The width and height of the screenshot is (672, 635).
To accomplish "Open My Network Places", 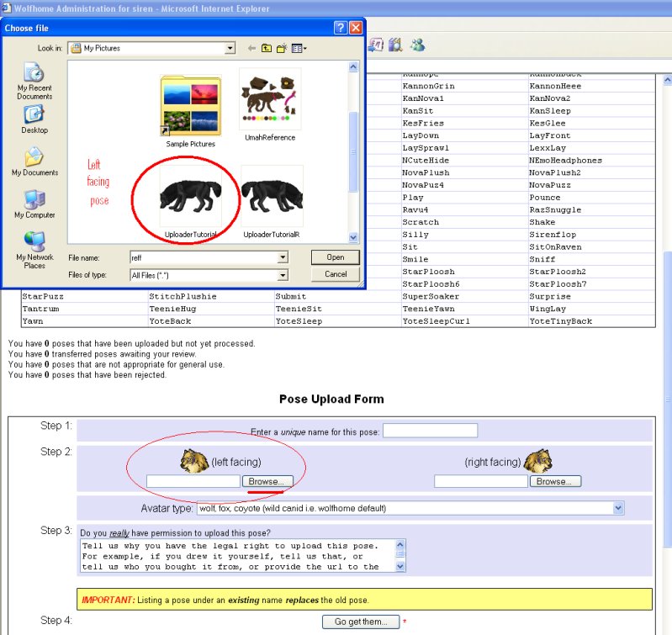I will click(34, 249).
